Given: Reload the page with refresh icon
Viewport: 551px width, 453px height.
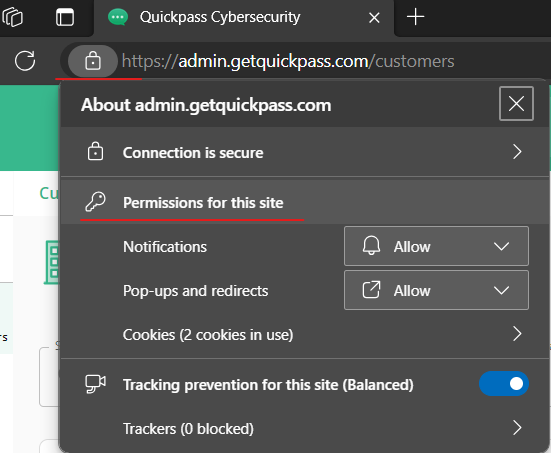Looking at the screenshot, I should click(x=25, y=61).
